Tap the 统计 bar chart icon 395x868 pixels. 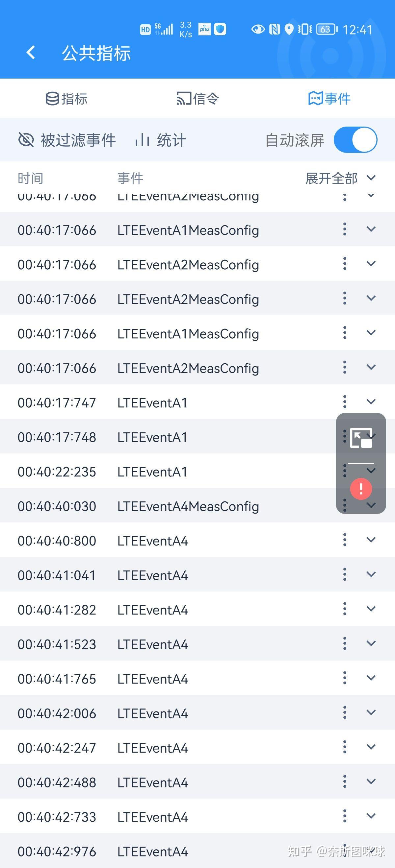142,140
